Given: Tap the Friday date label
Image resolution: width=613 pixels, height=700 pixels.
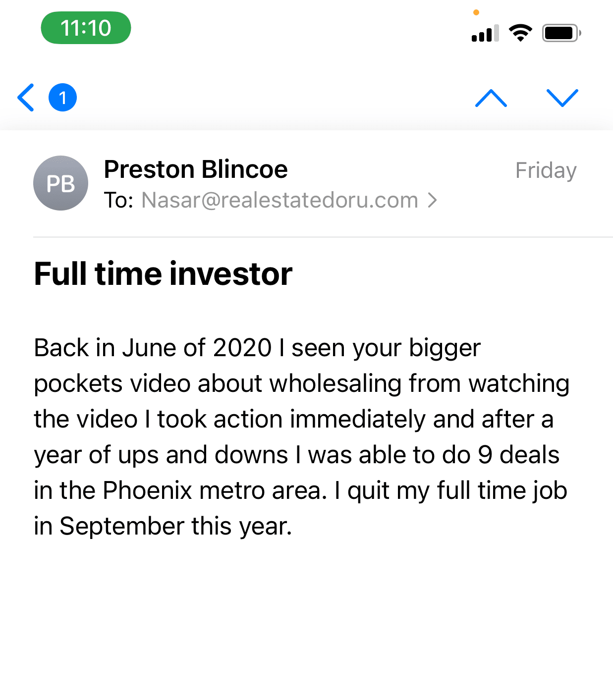Looking at the screenshot, I should [546, 170].
